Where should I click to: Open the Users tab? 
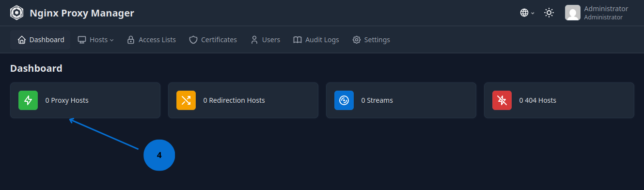[x=266, y=40]
